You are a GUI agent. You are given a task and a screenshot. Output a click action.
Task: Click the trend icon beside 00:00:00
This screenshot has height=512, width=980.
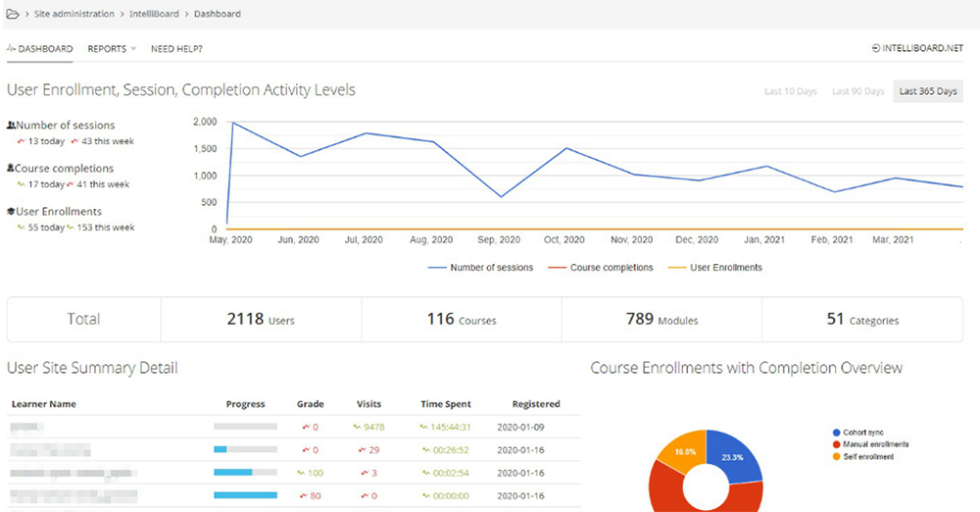pos(425,495)
